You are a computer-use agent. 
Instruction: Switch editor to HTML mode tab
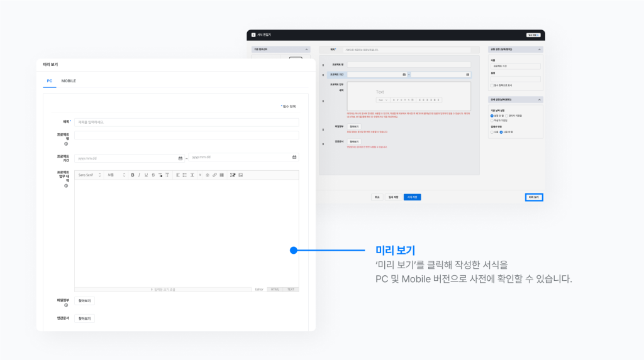[x=275, y=290]
